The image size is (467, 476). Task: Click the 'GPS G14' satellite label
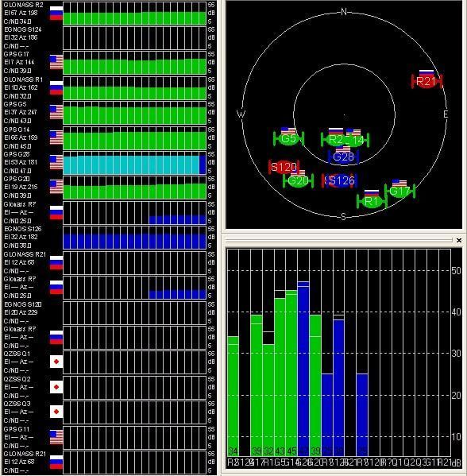pos(17,130)
